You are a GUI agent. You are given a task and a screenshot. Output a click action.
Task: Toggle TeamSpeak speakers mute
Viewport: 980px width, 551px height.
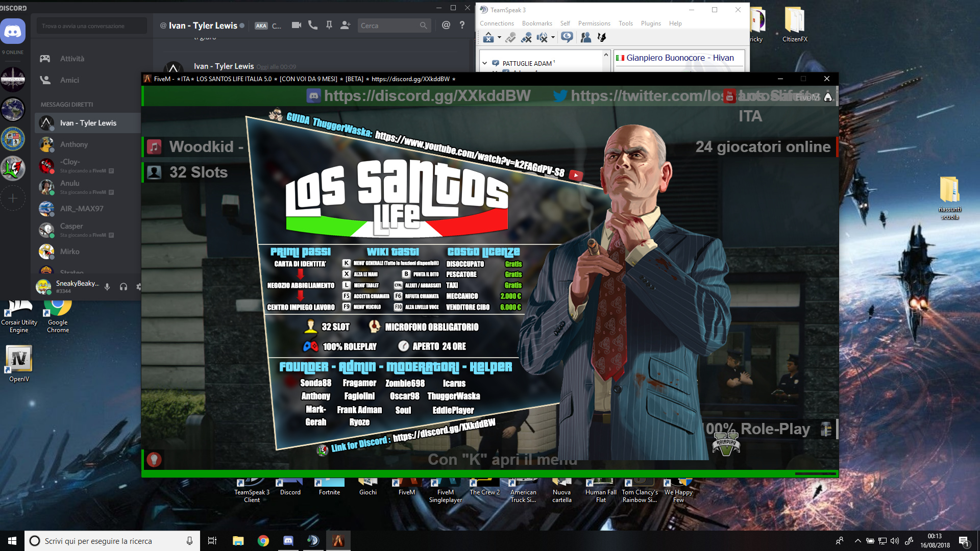pos(542,37)
